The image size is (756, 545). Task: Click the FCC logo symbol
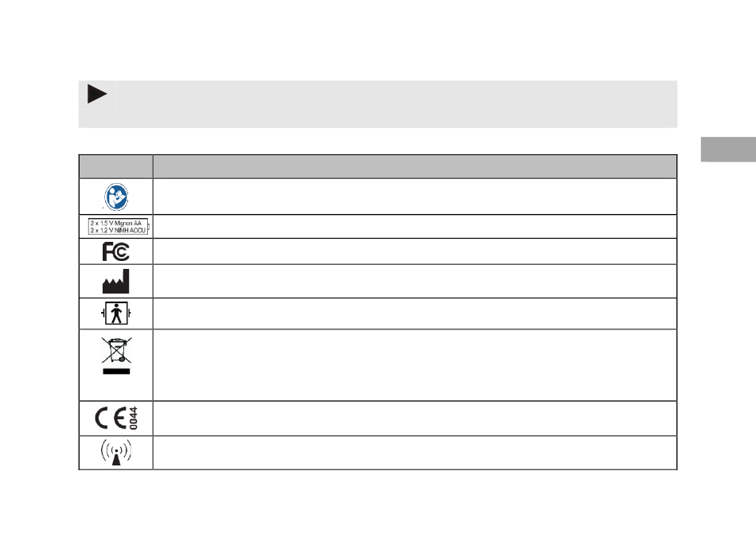tap(115, 251)
